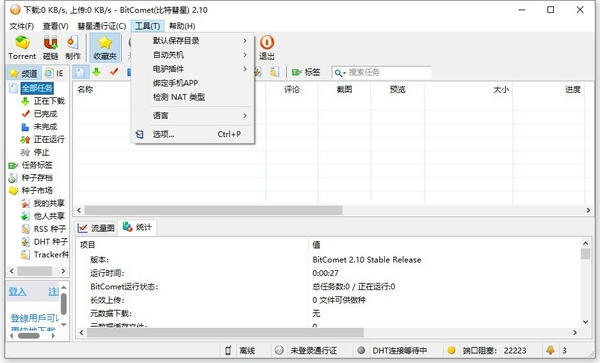
Task: Sort by the 预览 column header
Action: [x=397, y=90]
